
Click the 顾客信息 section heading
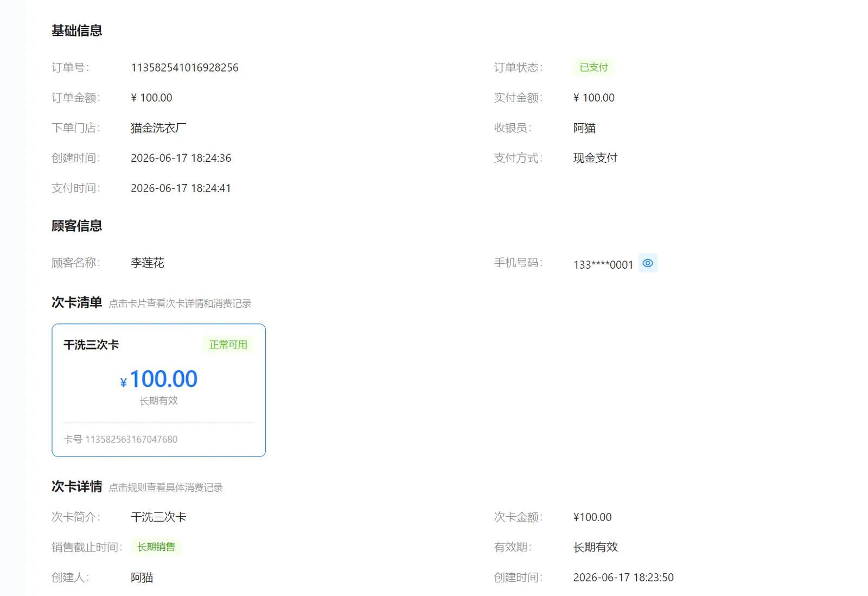[77, 226]
